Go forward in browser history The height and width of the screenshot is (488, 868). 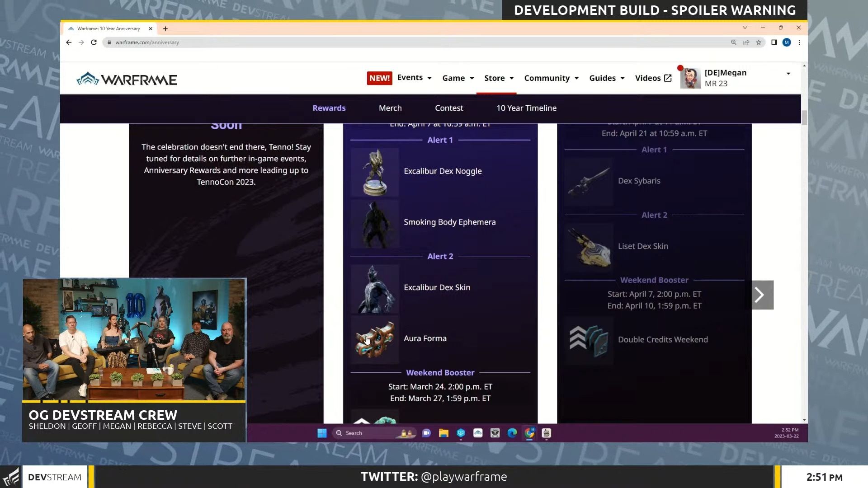click(81, 42)
